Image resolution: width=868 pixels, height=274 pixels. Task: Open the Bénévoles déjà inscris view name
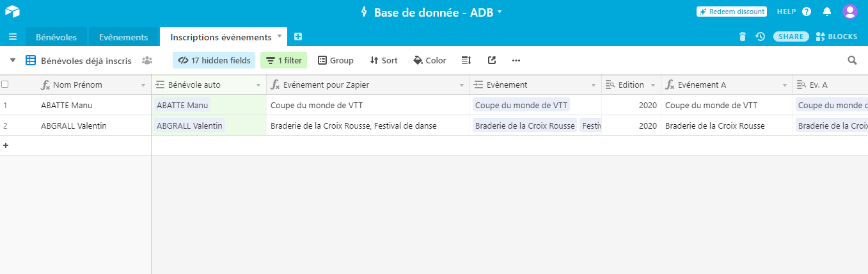point(86,61)
